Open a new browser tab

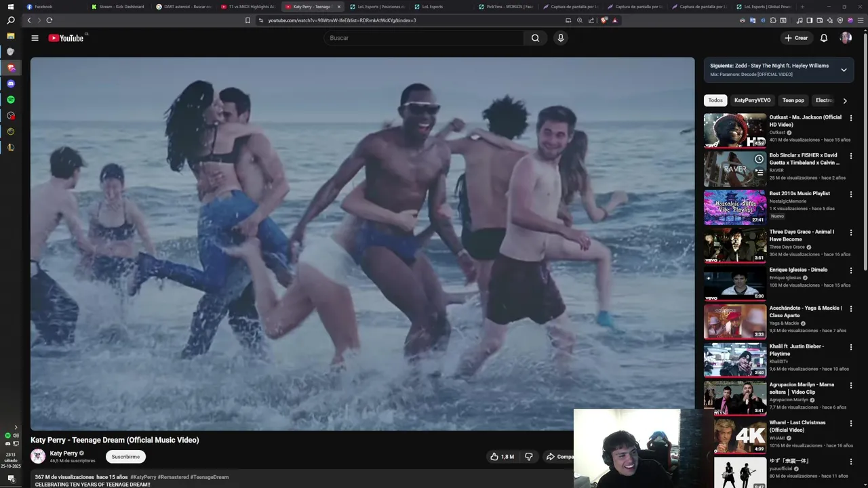point(802,6)
